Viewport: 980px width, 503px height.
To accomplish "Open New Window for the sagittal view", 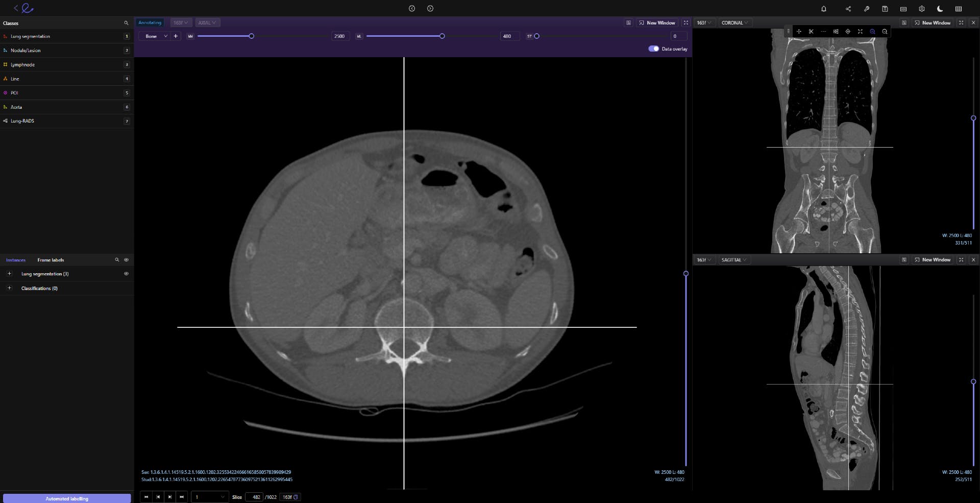I will click(933, 260).
